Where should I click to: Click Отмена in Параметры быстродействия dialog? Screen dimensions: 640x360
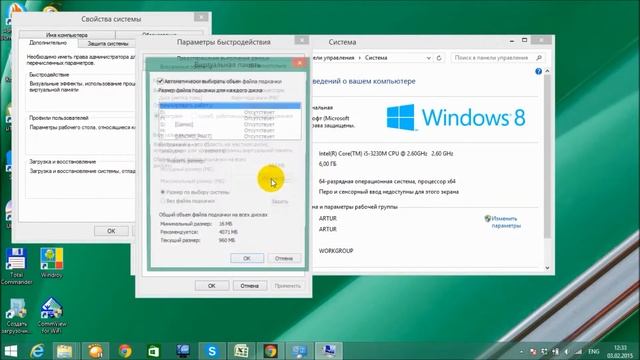click(x=249, y=286)
